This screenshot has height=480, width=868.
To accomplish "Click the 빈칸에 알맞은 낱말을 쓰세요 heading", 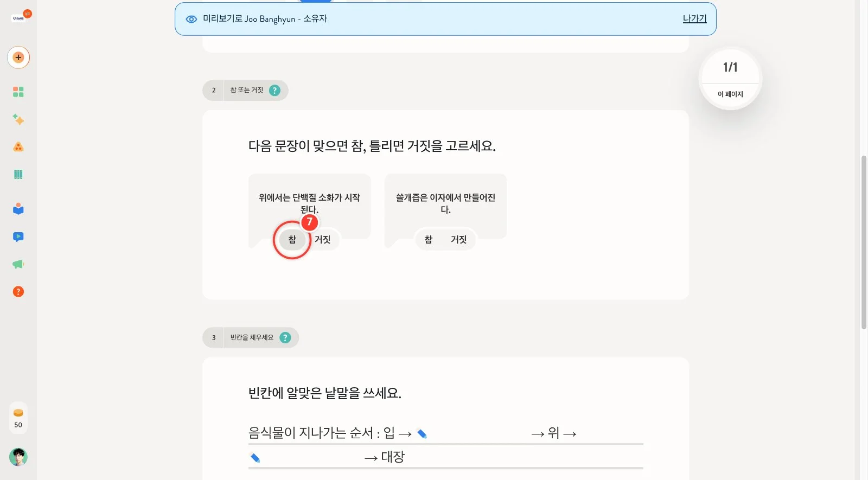I will pos(324,393).
